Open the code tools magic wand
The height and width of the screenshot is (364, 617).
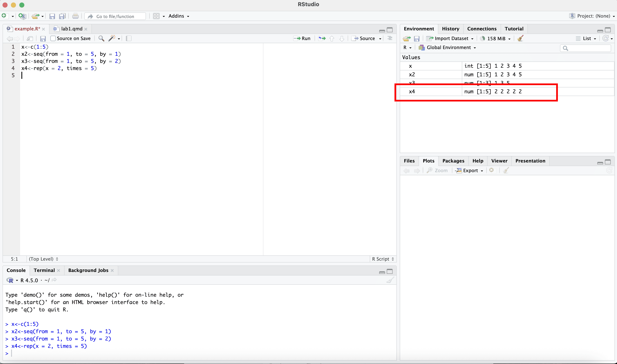click(112, 39)
